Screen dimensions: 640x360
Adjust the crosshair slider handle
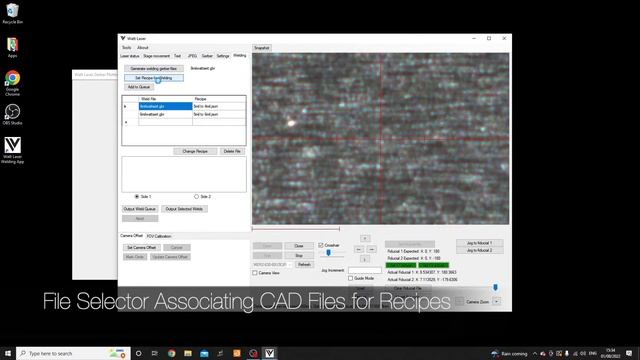click(x=329, y=253)
